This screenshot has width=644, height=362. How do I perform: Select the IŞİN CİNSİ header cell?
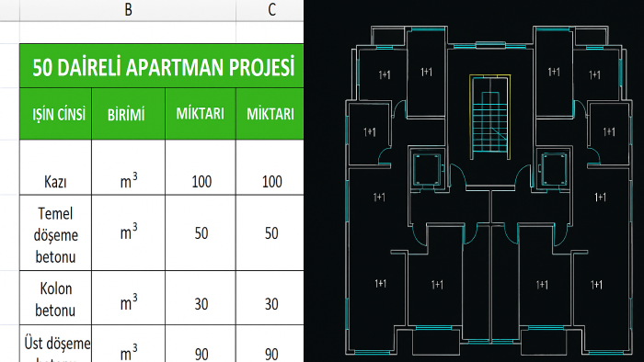56,114
